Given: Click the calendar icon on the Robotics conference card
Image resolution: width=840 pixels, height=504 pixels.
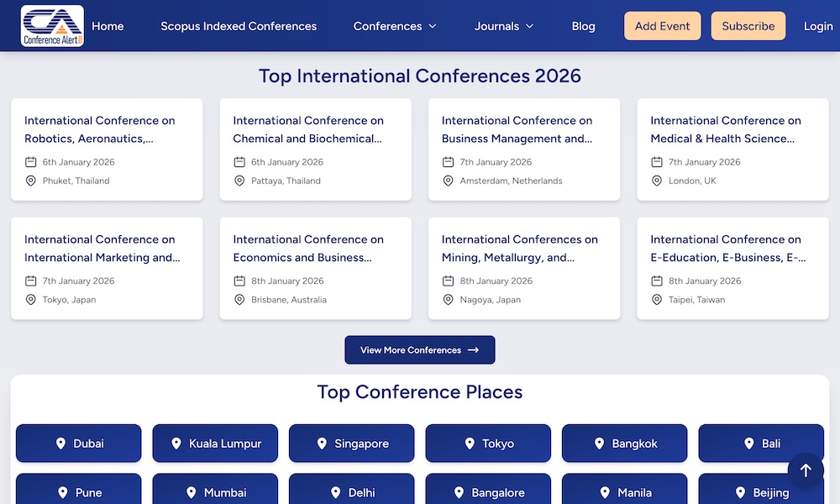Looking at the screenshot, I should [x=30, y=162].
